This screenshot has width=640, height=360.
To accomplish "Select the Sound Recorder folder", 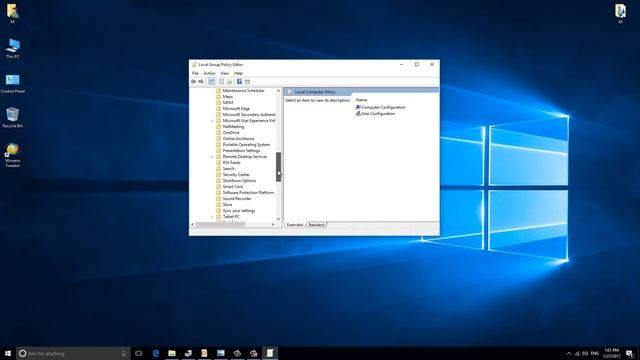I will 233,199.
